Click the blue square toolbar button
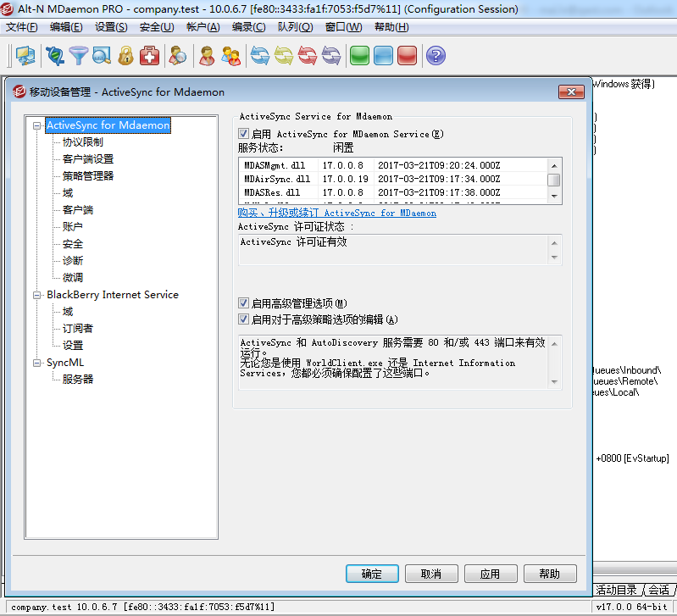 pyautogui.click(x=383, y=56)
